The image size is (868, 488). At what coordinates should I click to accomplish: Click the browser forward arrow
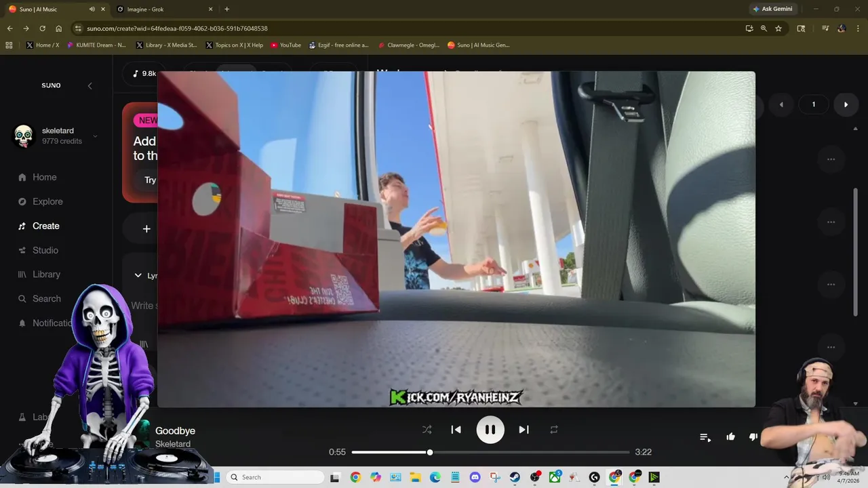coord(26,28)
